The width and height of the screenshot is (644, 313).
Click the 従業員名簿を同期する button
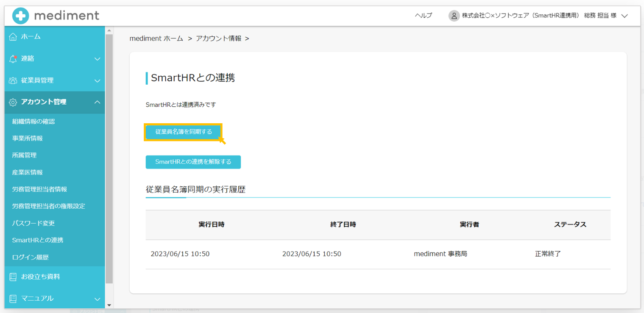coord(183,132)
